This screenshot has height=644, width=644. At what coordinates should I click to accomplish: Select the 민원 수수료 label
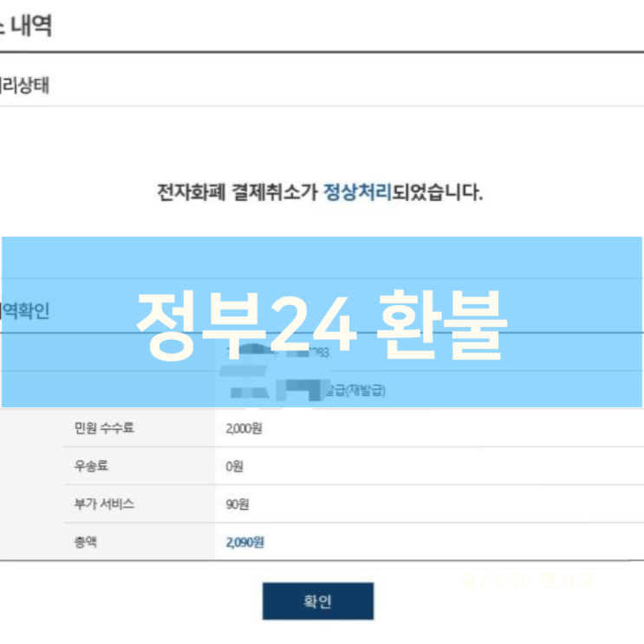coord(104,428)
